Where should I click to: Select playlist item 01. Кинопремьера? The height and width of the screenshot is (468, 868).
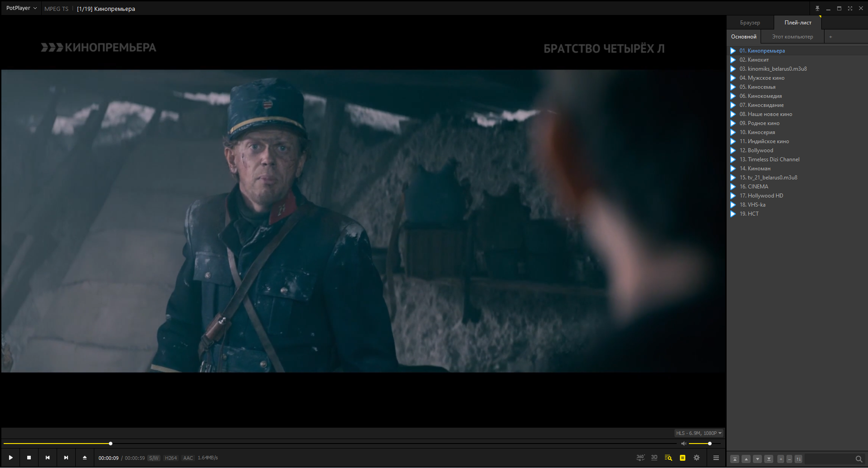click(x=798, y=51)
